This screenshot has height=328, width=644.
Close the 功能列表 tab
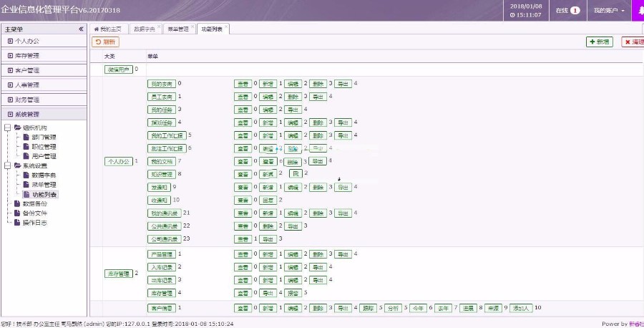coord(226,26)
